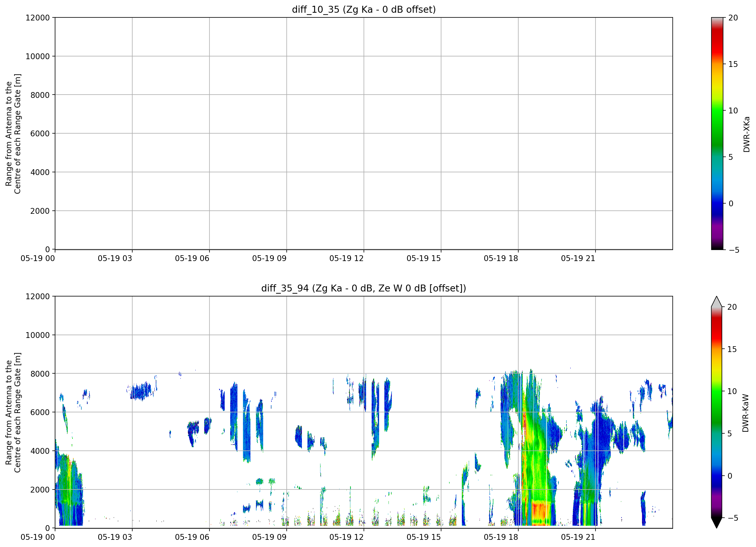
Task: Click the bottom DWR-KaW color bar
Action: [716, 412]
